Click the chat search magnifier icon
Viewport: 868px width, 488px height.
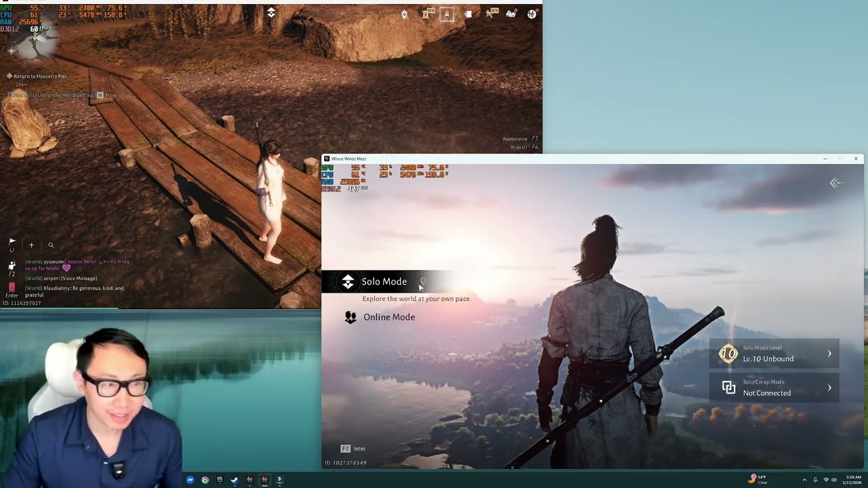coord(51,245)
